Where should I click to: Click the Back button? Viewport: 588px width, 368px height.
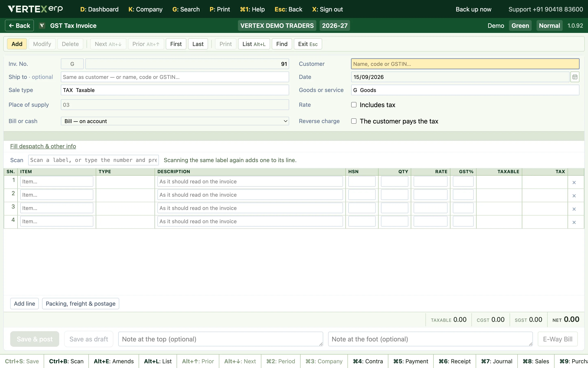(19, 26)
